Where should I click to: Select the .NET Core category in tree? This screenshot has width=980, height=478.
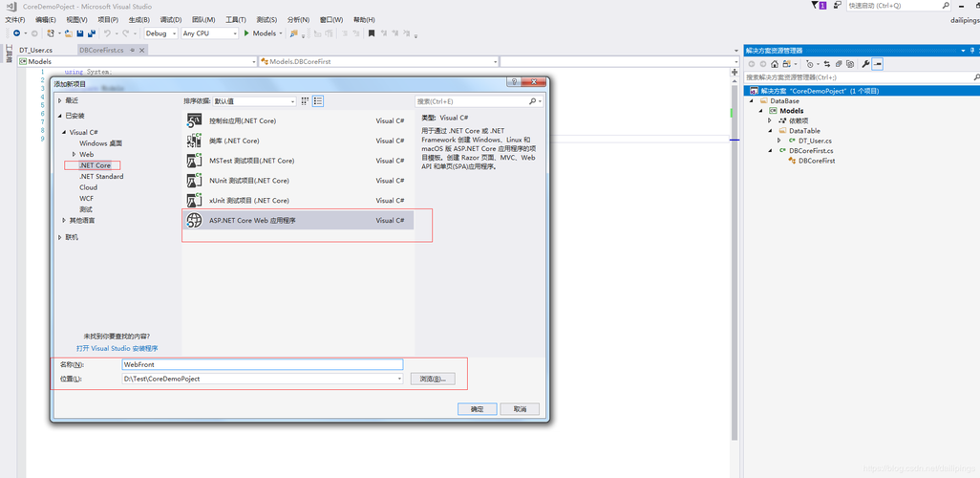pyautogui.click(x=95, y=165)
